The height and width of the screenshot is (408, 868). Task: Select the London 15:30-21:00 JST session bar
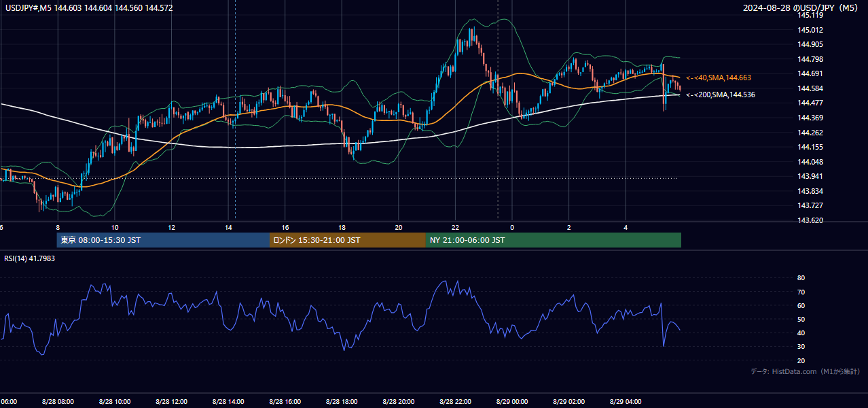[x=348, y=240]
